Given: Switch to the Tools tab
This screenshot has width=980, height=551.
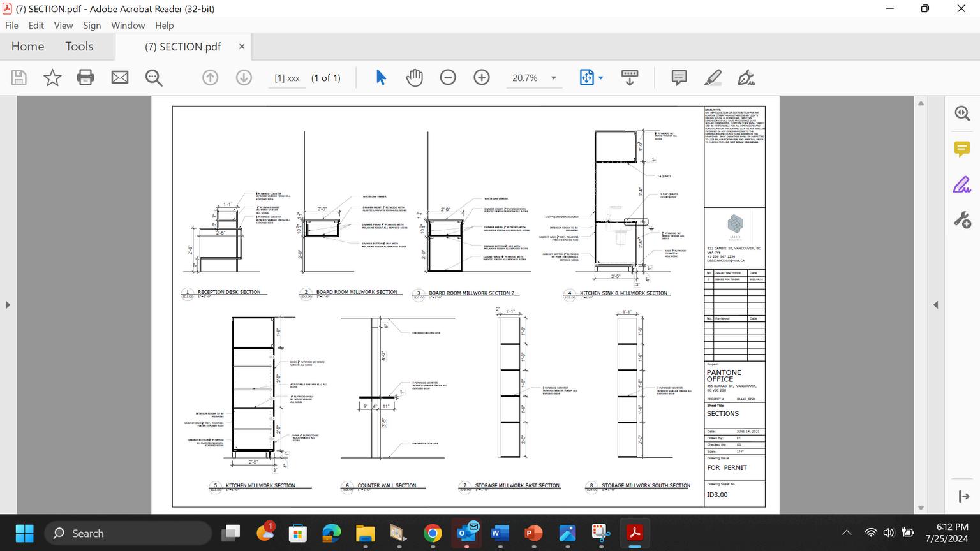Looking at the screenshot, I should click(79, 47).
